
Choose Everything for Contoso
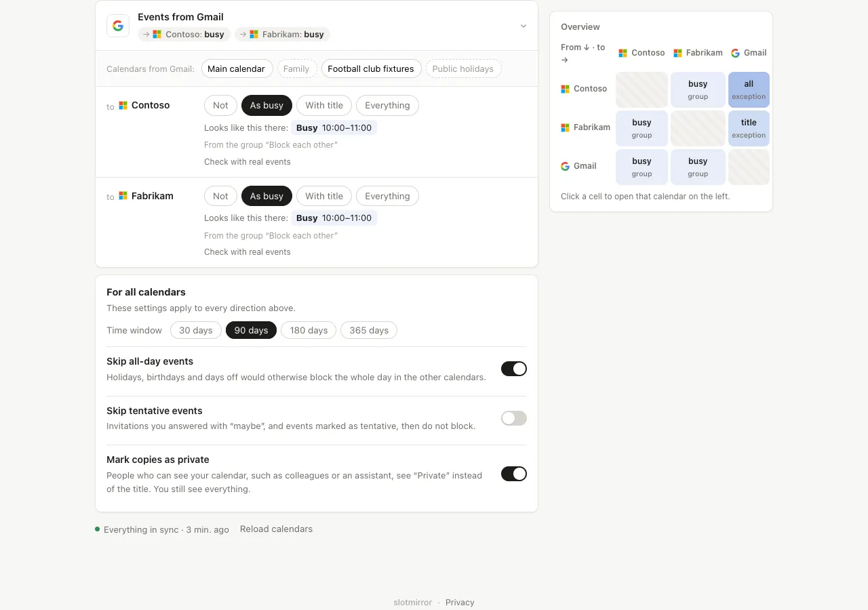[x=387, y=105]
